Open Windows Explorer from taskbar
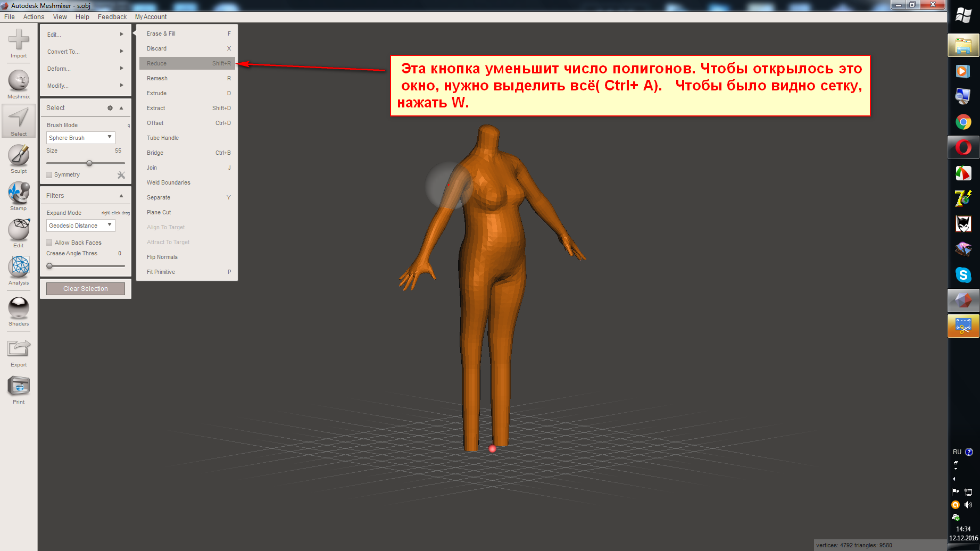The image size is (980, 551). point(964,46)
